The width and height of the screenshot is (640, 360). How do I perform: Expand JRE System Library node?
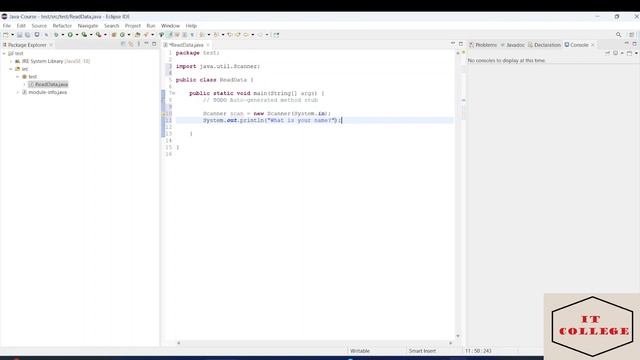tap(11, 61)
